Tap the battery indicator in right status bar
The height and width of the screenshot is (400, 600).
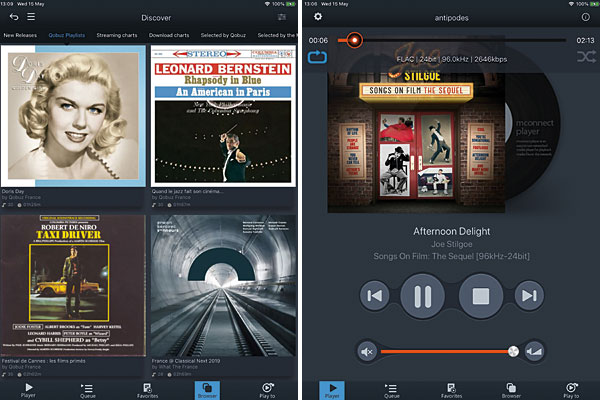click(595, 4)
